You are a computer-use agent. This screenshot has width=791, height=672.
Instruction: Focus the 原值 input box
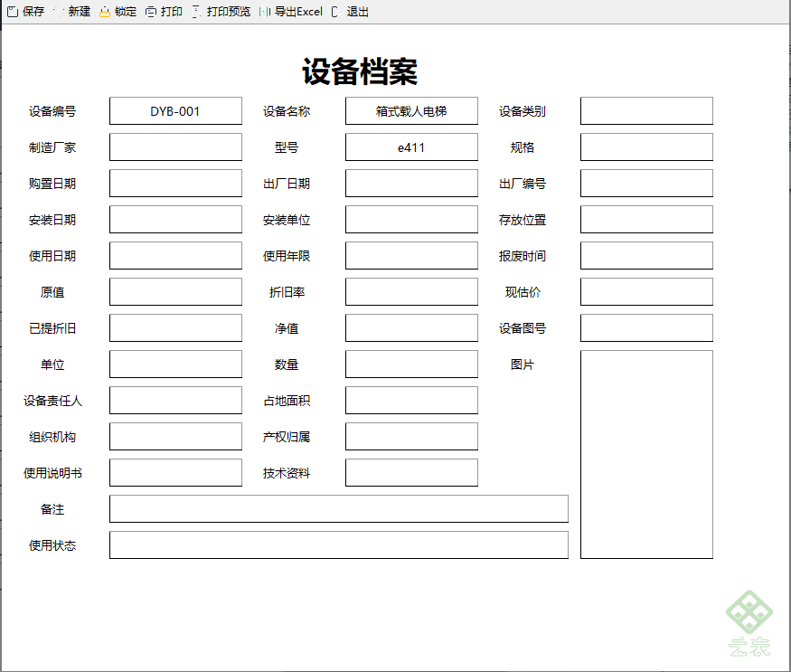click(x=175, y=292)
